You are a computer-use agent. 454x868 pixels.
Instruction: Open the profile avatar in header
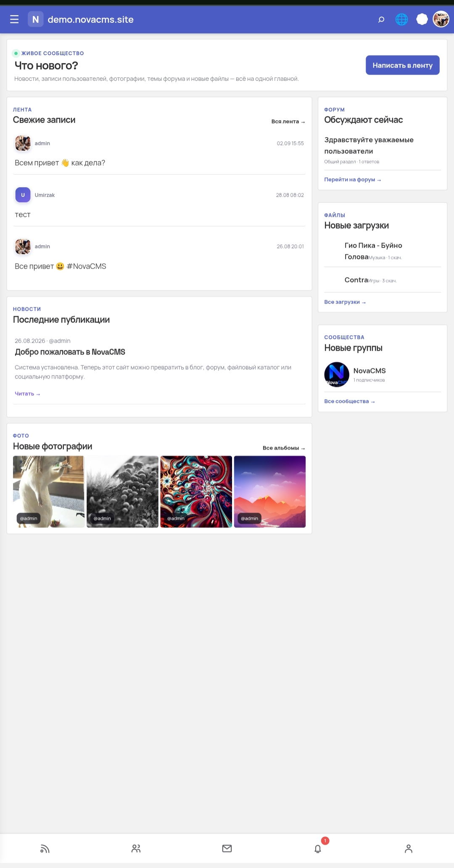click(x=441, y=19)
